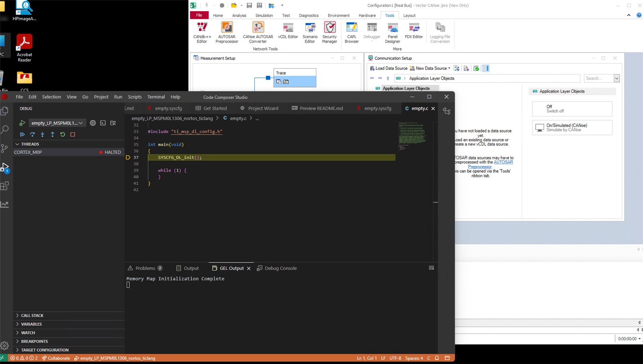Screen dimensions: 643x364
Task: Open the Explorer view in CCS sidebar
Action: coord(5,111)
